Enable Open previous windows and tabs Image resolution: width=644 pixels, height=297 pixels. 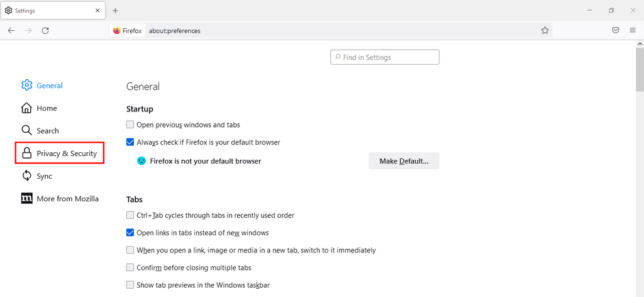tap(130, 125)
